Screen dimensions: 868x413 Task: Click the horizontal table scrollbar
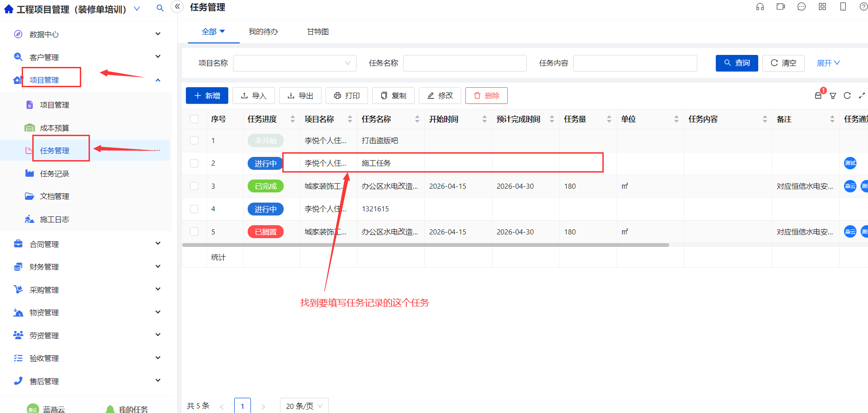(x=426, y=245)
